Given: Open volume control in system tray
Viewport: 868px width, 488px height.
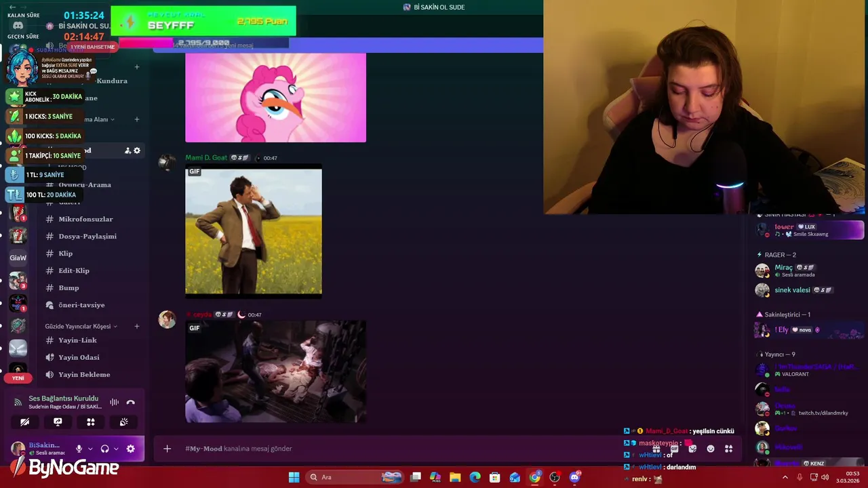Looking at the screenshot, I should tap(825, 477).
